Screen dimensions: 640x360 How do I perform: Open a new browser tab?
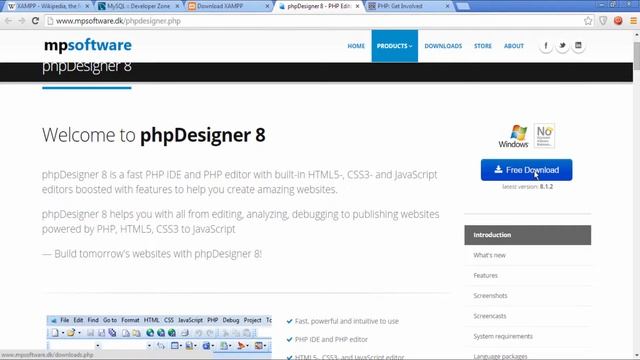(x=462, y=6)
